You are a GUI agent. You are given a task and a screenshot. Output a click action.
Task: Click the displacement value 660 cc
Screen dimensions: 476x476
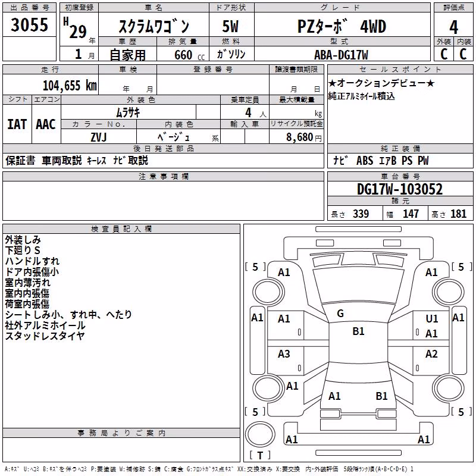pos(189,55)
